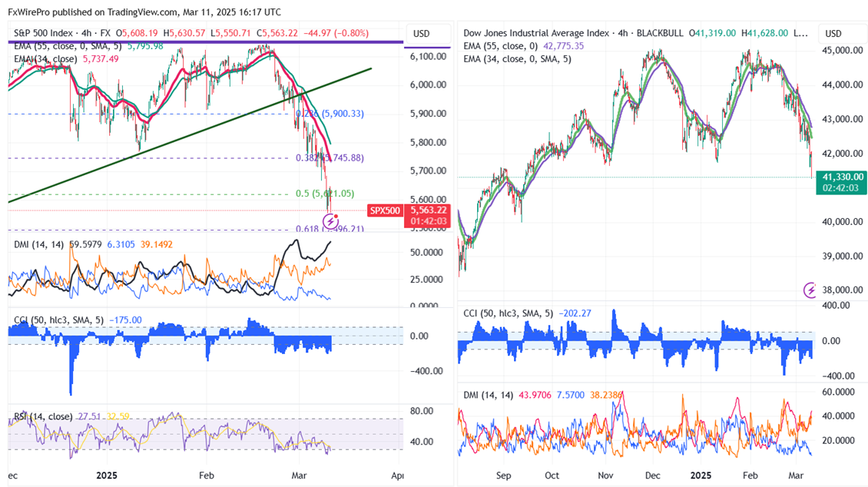Click 43,000.00 on Dow price axis
Screen dimensions: 868x487
pyautogui.click(x=842, y=119)
